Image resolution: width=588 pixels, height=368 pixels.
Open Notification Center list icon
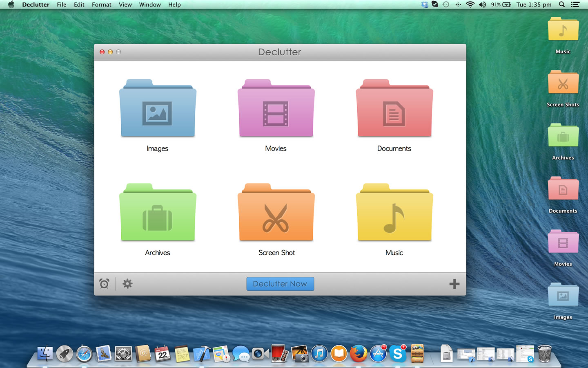pos(575,4)
